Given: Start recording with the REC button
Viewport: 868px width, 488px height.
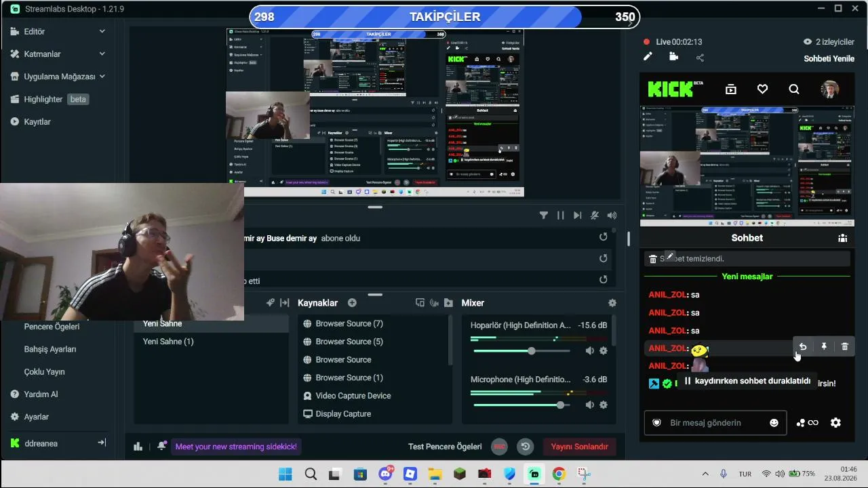Looking at the screenshot, I should (499, 447).
